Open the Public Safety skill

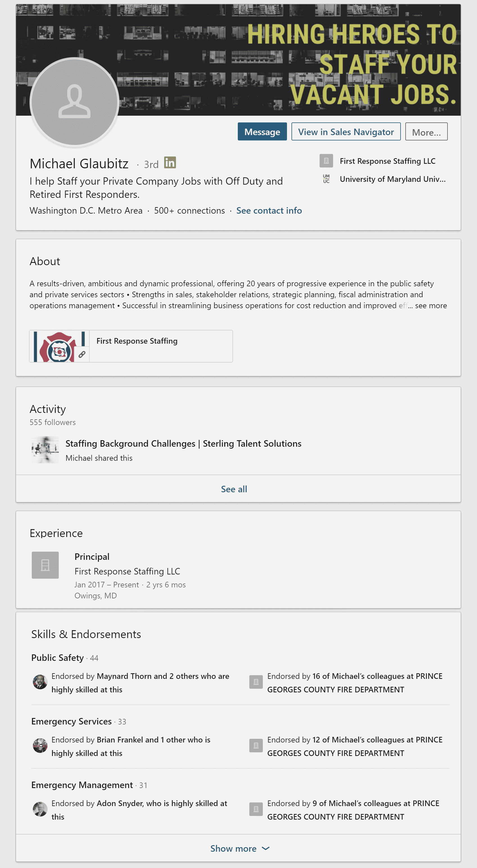[58, 658]
